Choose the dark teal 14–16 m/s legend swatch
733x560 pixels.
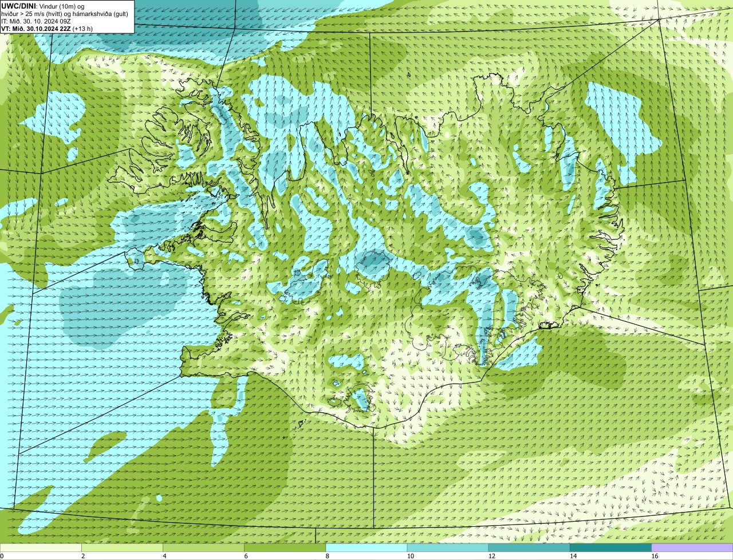(x=611, y=548)
